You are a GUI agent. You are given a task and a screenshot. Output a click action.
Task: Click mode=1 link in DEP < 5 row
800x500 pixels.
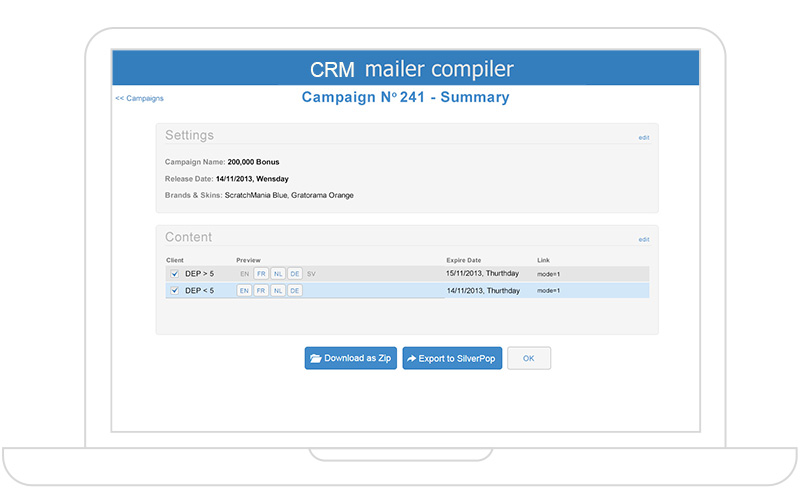(548, 291)
